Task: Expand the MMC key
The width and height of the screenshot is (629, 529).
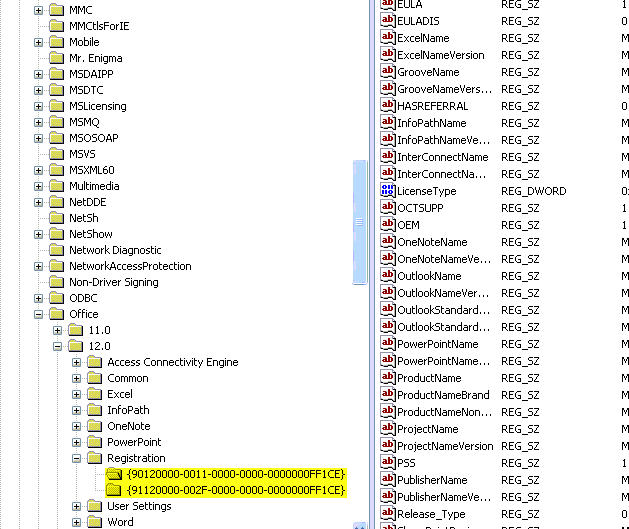Action: click(x=39, y=10)
